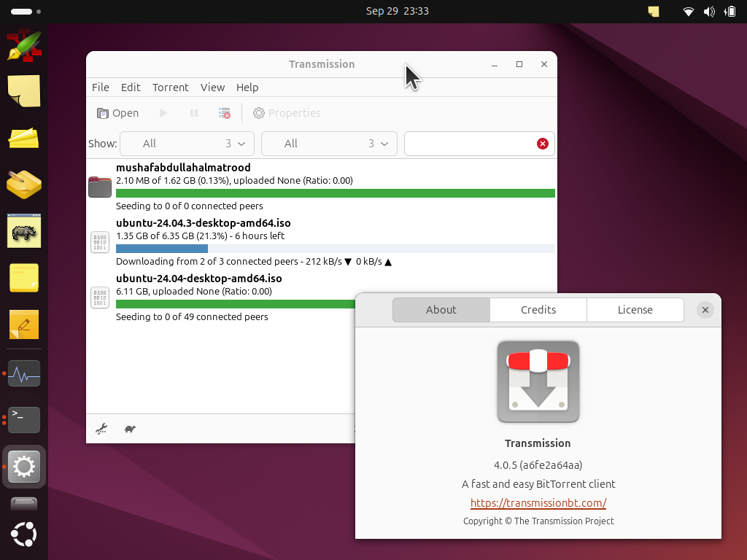
Task: Clear the search filter with red X
Action: pyautogui.click(x=542, y=144)
